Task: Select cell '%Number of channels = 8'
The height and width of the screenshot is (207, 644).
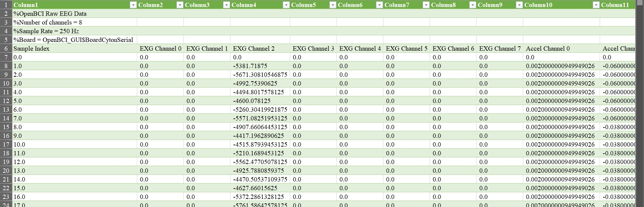Action: (74, 22)
